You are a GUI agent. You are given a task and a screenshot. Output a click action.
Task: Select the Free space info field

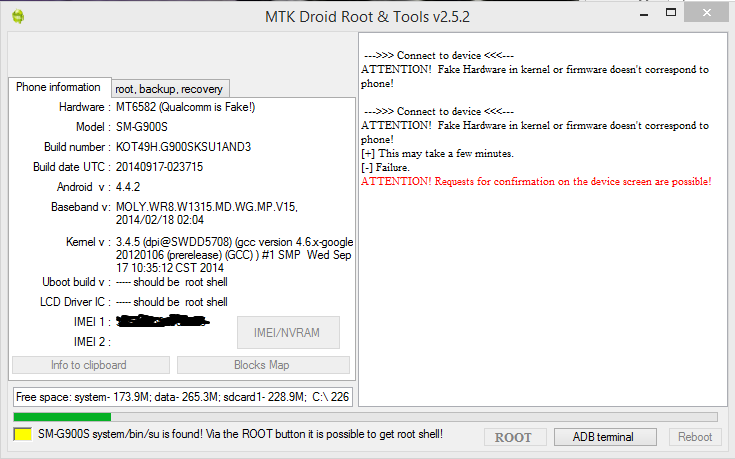coord(181,397)
